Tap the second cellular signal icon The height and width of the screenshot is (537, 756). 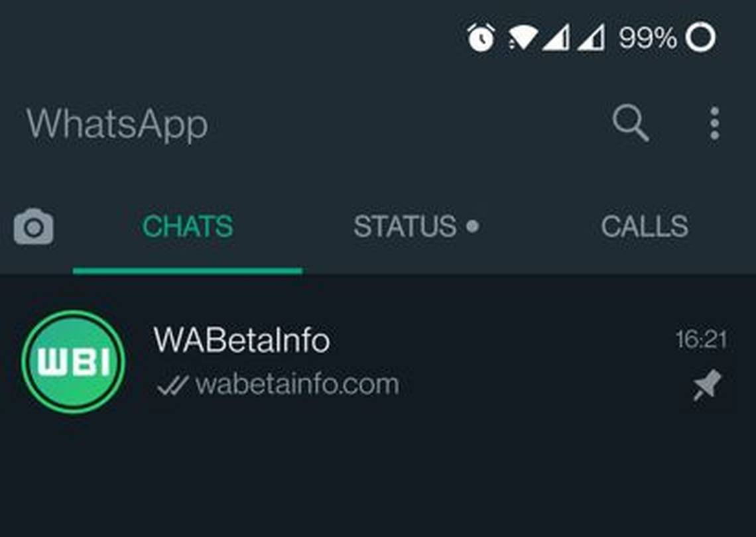point(591,38)
